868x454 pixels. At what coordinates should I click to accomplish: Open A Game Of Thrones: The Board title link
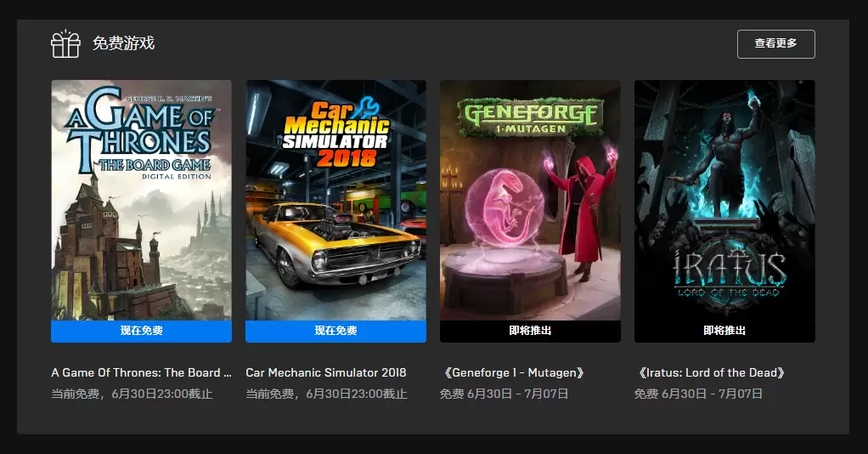pos(141,372)
